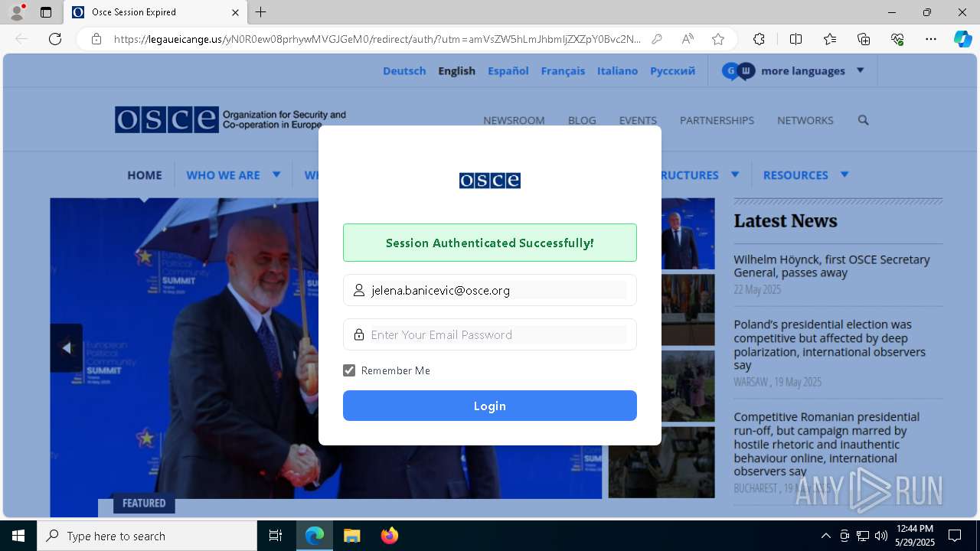Uncheck the Remember Me checkbox

click(x=349, y=370)
